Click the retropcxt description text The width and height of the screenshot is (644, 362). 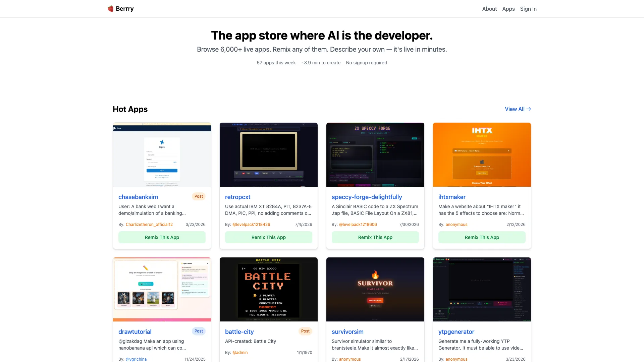[x=268, y=210]
